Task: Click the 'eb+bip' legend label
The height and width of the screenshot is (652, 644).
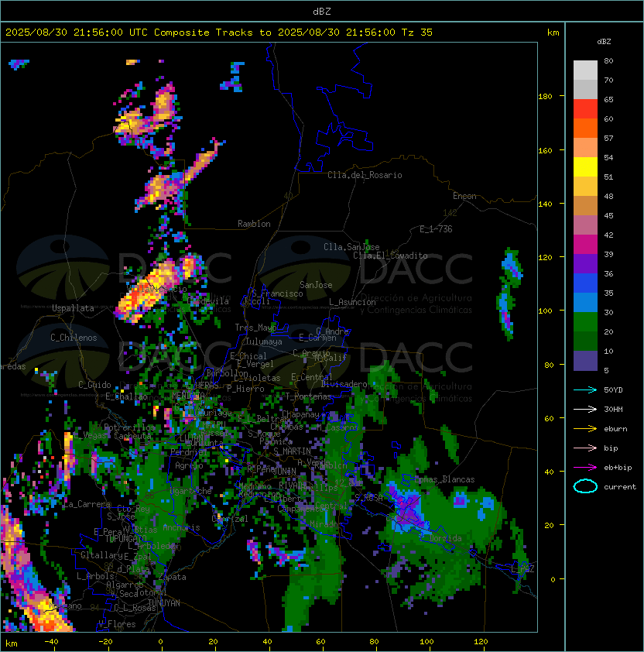Action: [618, 468]
